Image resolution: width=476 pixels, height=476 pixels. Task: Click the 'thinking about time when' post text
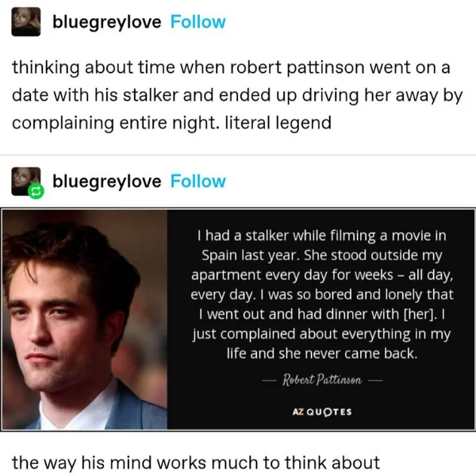pyautogui.click(x=237, y=95)
